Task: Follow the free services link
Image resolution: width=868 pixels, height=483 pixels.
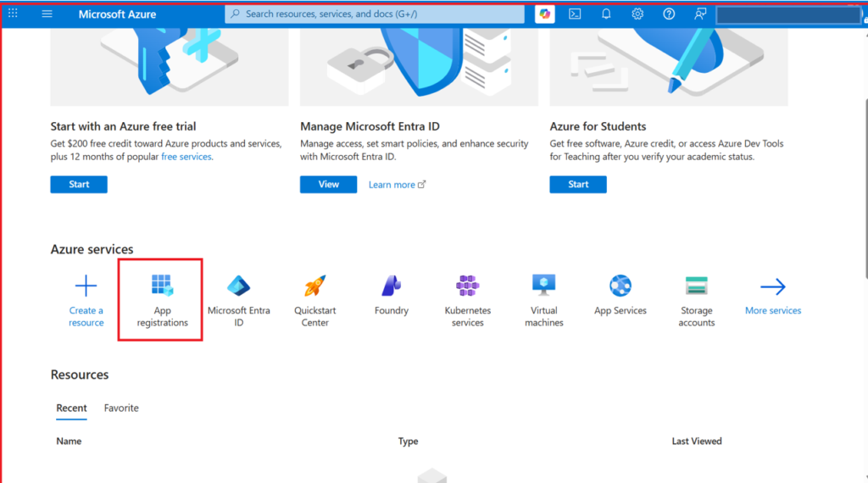Action: click(x=186, y=157)
